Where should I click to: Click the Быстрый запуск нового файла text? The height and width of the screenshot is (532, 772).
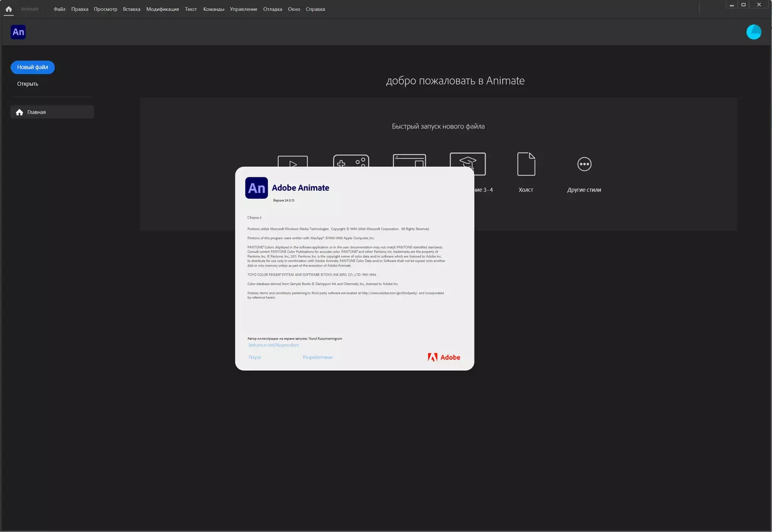tap(438, 126)
